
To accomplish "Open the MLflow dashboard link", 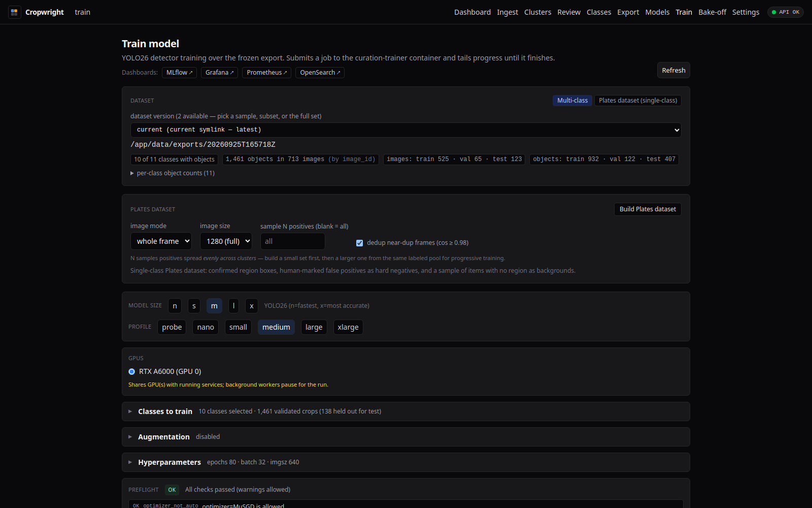I will [179, 73].
